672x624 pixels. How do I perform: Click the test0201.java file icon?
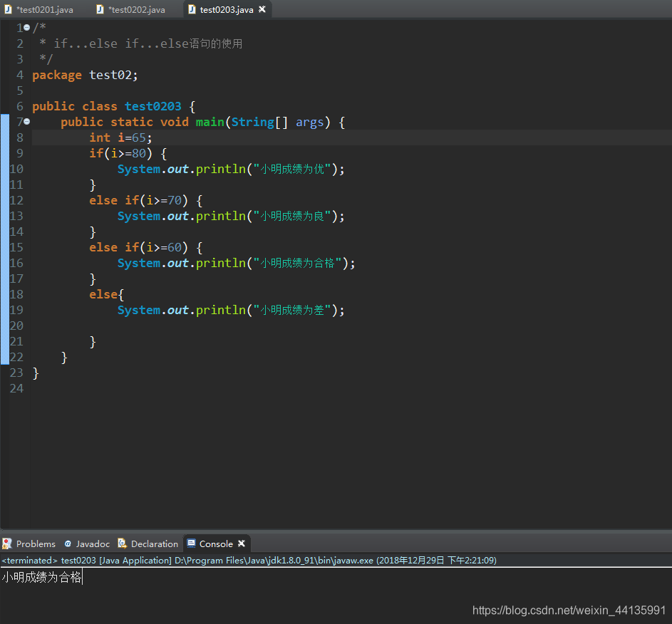(x=8, y=9)
